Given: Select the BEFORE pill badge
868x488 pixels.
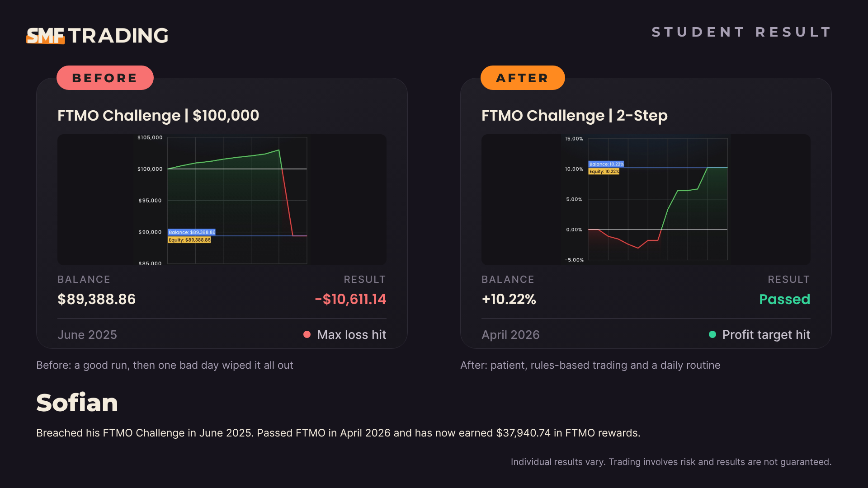Looking at the screenshot, I should pos(105,78).
